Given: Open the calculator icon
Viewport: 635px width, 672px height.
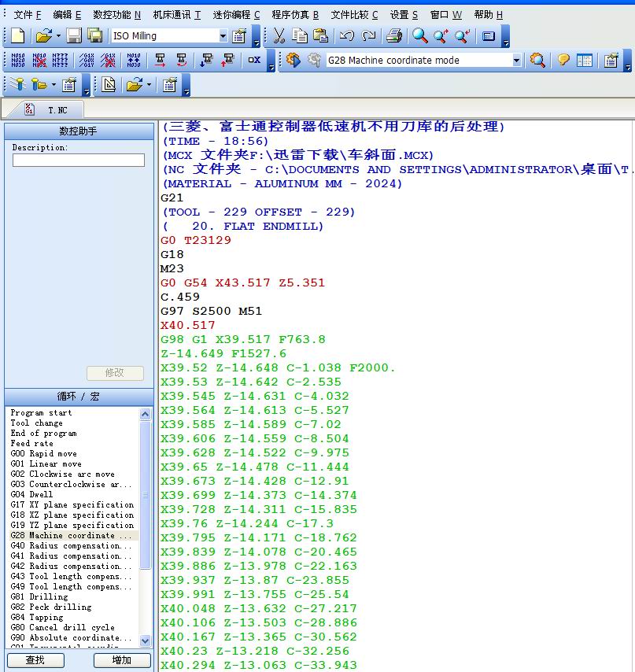Looking at the screenshot, I should pyautogui.click(x=489, y=36).
